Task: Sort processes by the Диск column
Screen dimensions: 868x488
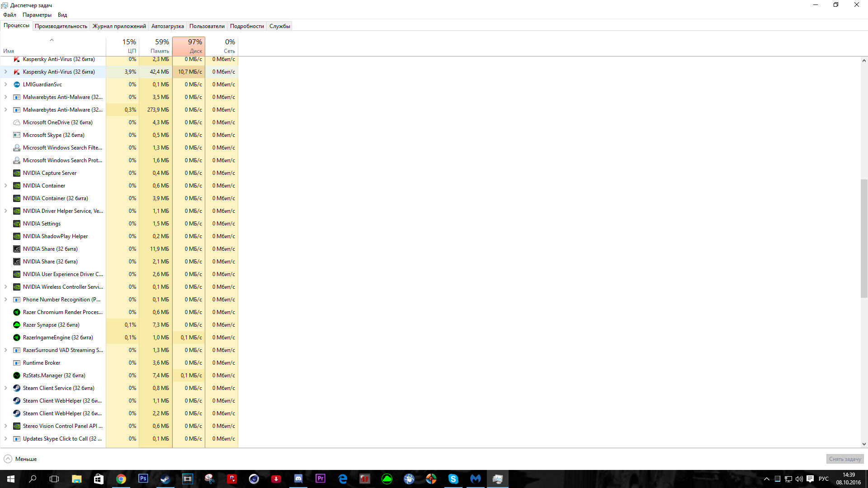Action: tap(189, 46)
